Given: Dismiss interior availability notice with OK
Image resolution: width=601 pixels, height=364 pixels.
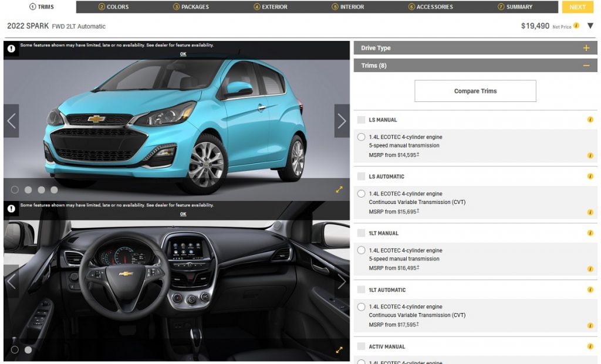Looking at the screenshot, I should point(183,214).
